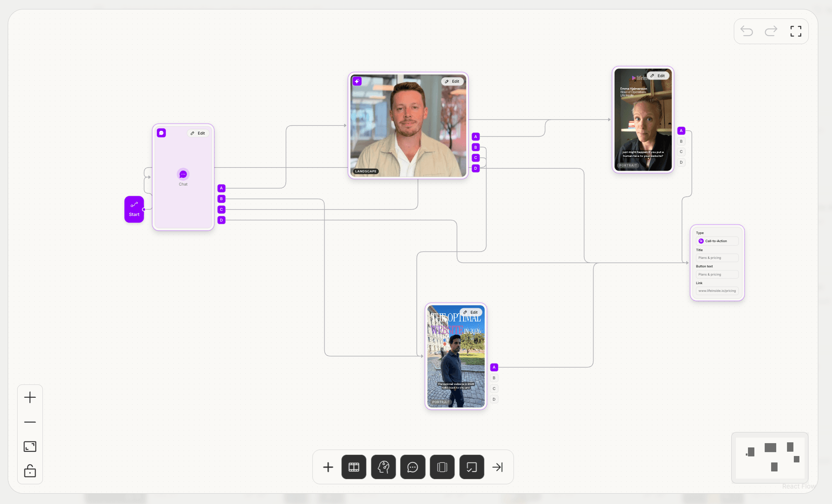Click the purple Start node
This screenshot has height=504, width=832.
(134, 209)
